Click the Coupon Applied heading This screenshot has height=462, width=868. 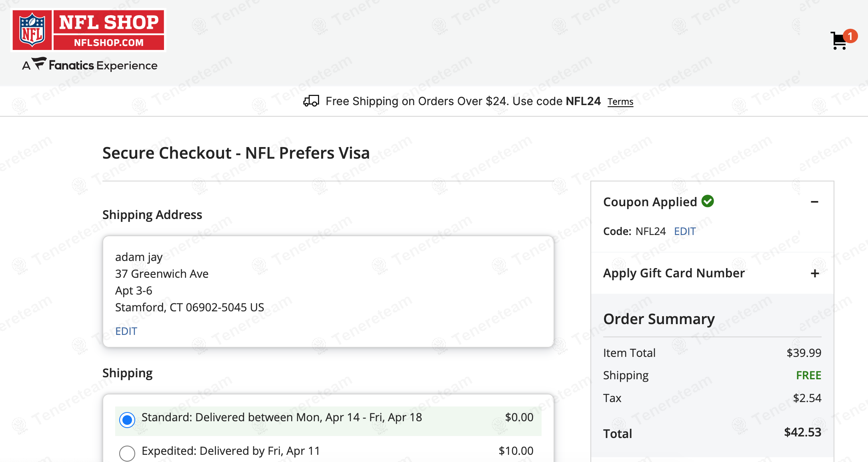tap(650, 202)
